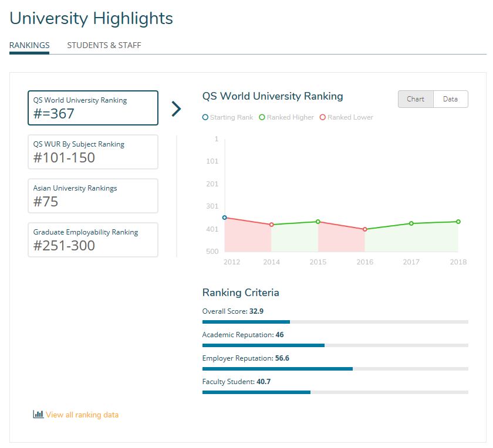
Task: Click the '500' y-axis label
Action: coord(212,252)
